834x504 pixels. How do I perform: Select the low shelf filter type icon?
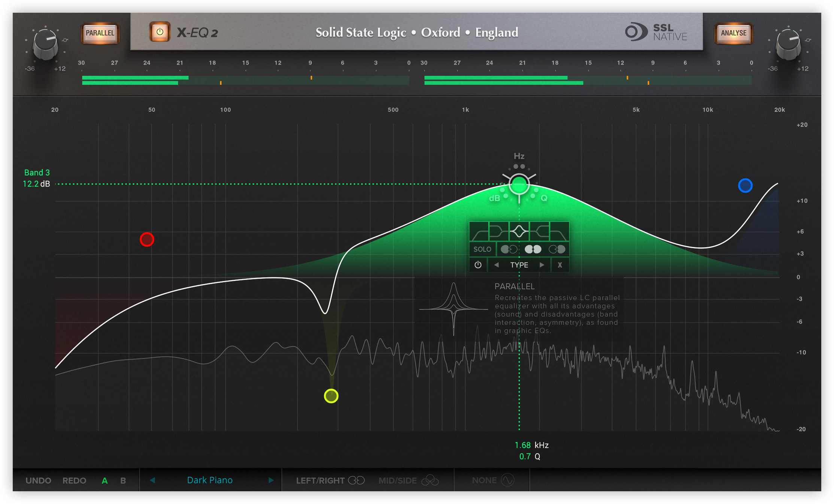498,231
